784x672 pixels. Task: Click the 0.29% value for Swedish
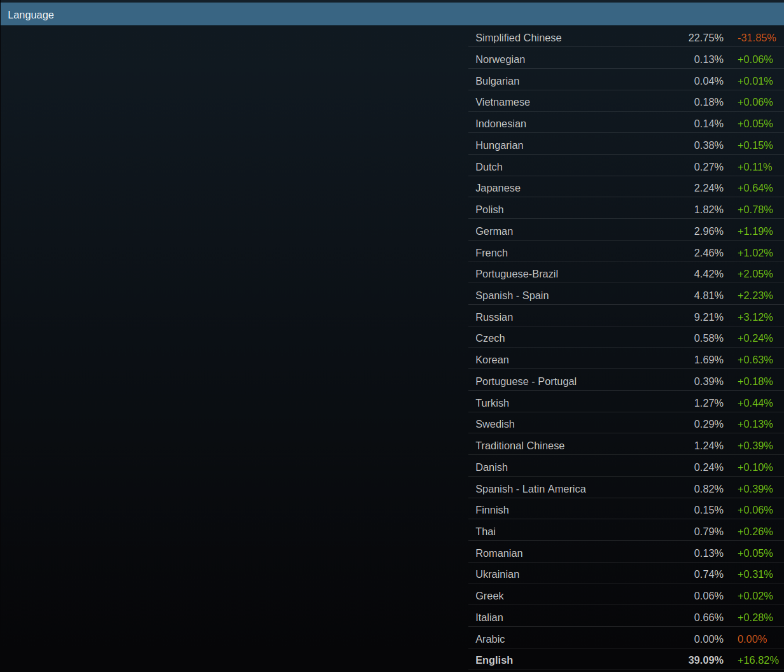tap(709, 424)
